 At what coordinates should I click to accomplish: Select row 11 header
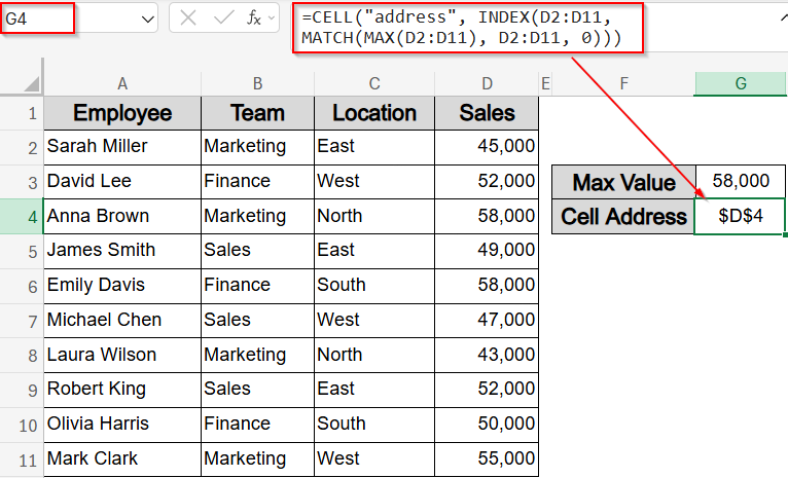pos(21,459)
